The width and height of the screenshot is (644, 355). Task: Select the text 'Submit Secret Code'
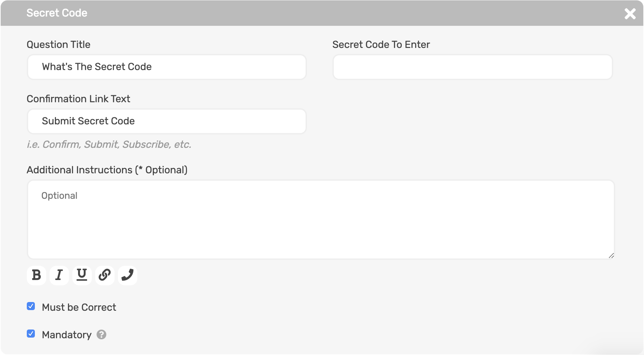88,121
